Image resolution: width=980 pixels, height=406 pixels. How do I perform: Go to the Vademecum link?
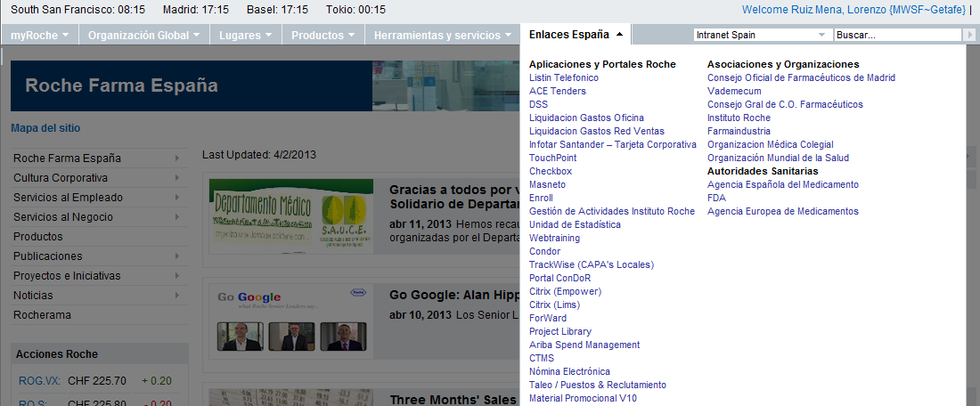pos(734,91)
